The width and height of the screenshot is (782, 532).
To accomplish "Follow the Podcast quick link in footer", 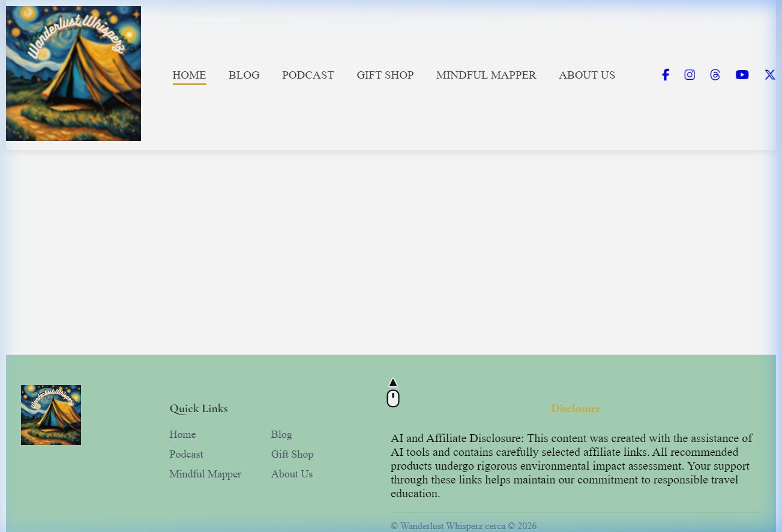I will (x=186, y=454).
